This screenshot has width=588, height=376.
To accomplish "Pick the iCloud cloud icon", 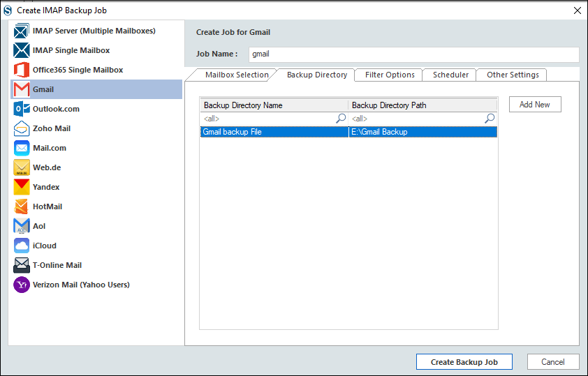I will coord(22,246).
